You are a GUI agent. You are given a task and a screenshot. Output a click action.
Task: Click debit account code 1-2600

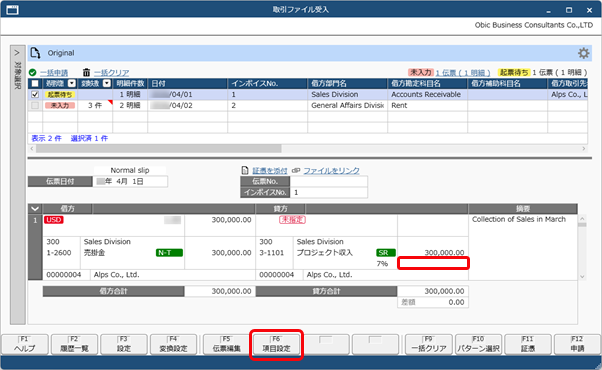pos(59,253)
